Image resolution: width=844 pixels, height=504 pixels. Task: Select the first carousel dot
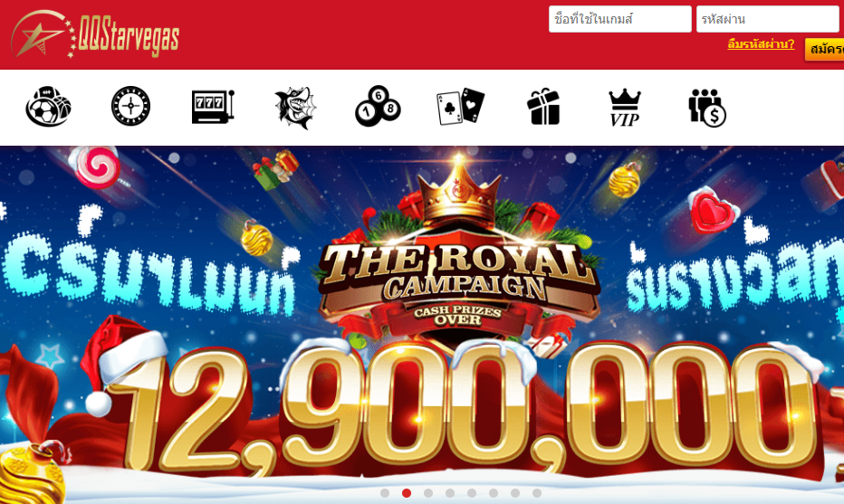coord(385,493)
